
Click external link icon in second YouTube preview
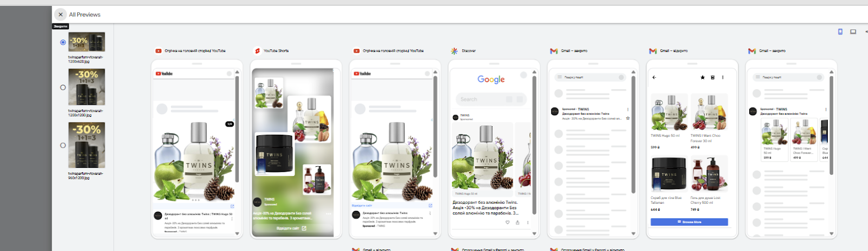coord(430,206)
